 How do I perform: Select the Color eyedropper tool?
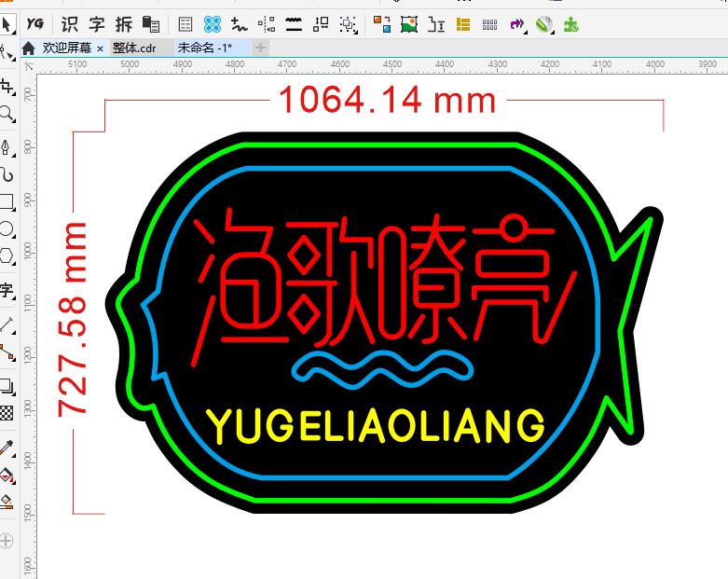(7, 448)
